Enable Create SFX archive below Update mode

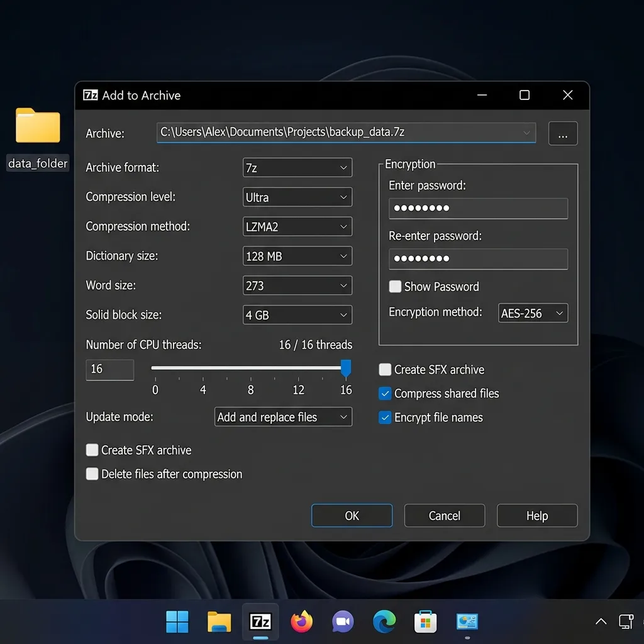pyautogui.click(x=92, y=450)
